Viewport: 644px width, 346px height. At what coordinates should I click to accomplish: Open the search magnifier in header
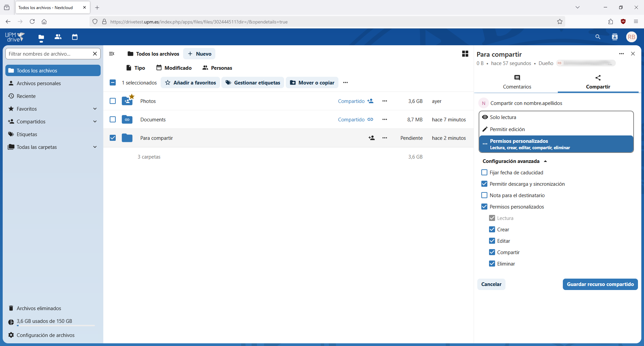pos(598,37)
